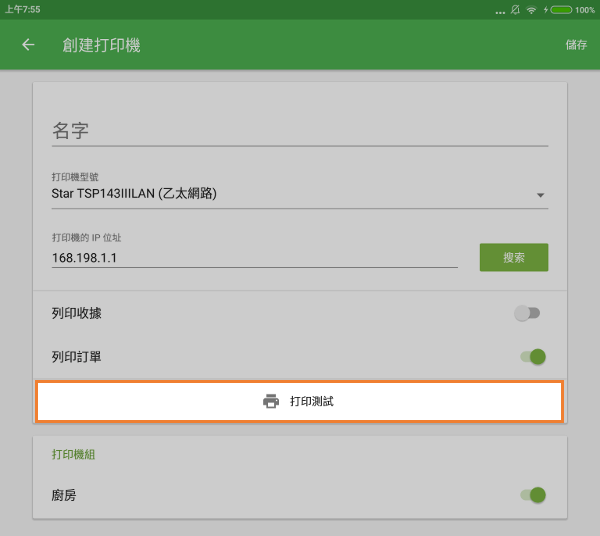Disable the 列印訂單 print orders toggle

pyautogui.click(x=533, y=357)
